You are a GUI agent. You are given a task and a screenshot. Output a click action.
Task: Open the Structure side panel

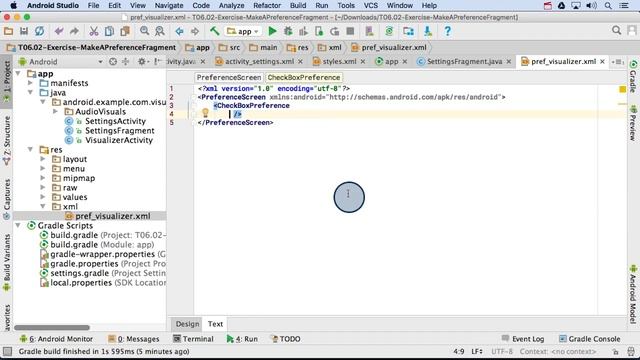(x=7, y=141)
